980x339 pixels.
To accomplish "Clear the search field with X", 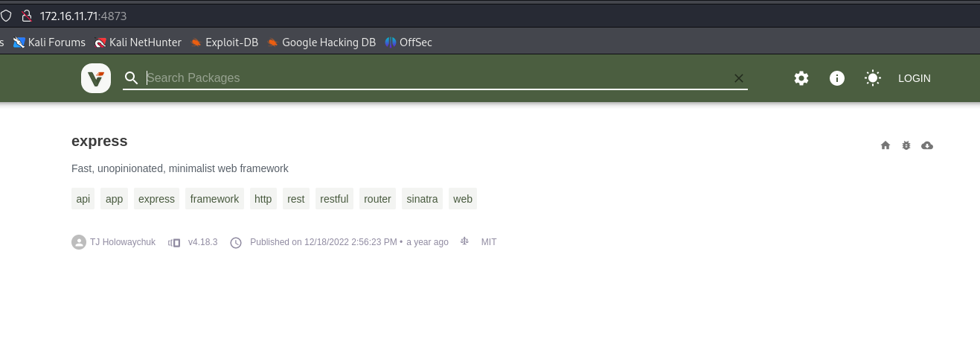I will click(x=739, y=78).
